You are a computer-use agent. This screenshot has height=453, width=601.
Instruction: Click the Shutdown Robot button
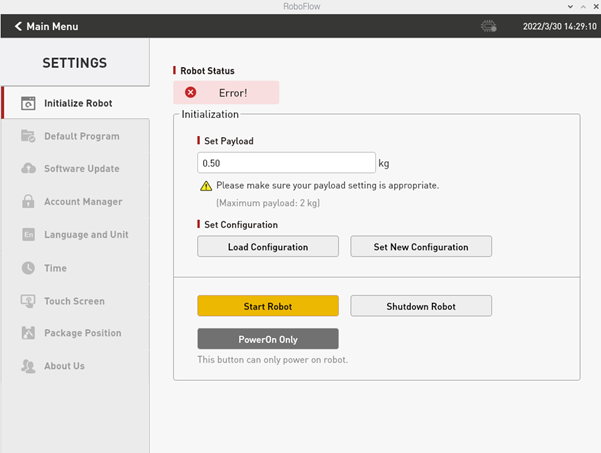421,306
